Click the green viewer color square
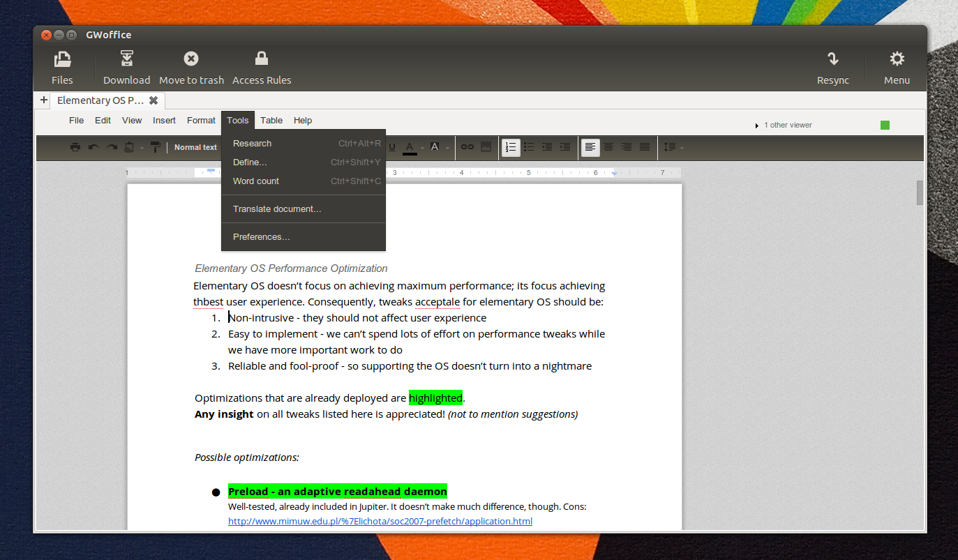The image size is (958, 560). pyautogui.click(x=885, y=126)
